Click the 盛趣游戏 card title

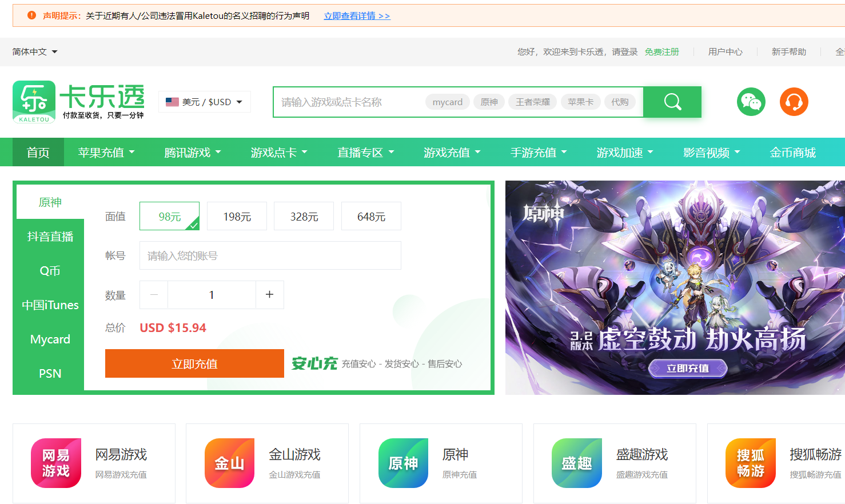(642, 454)
